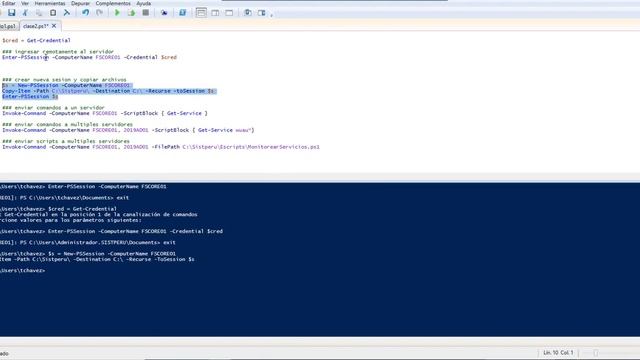Place cursor on the $cred = Get-Credential line
This screenshot has width=640, height=360.
click(36, 40)
